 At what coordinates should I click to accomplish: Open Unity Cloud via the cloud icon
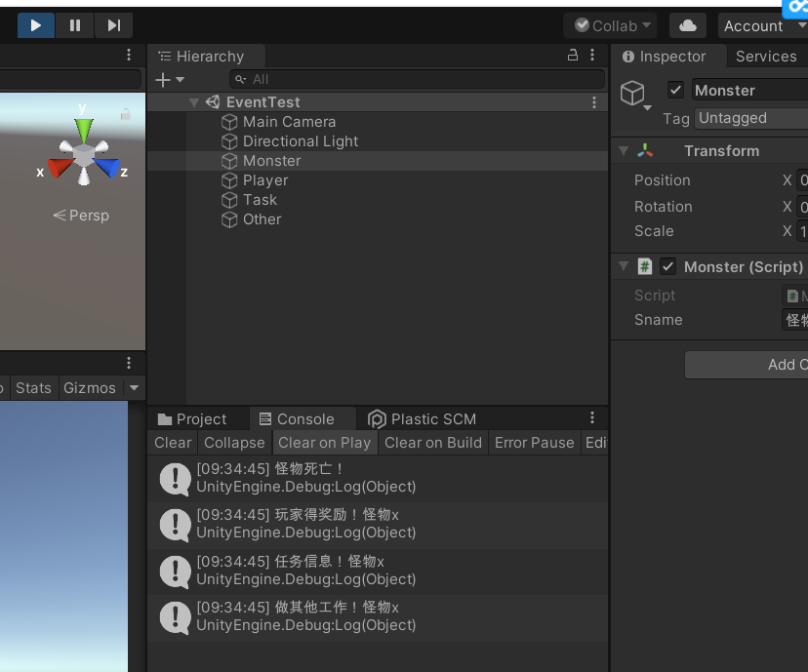click(x=688, y=25)
